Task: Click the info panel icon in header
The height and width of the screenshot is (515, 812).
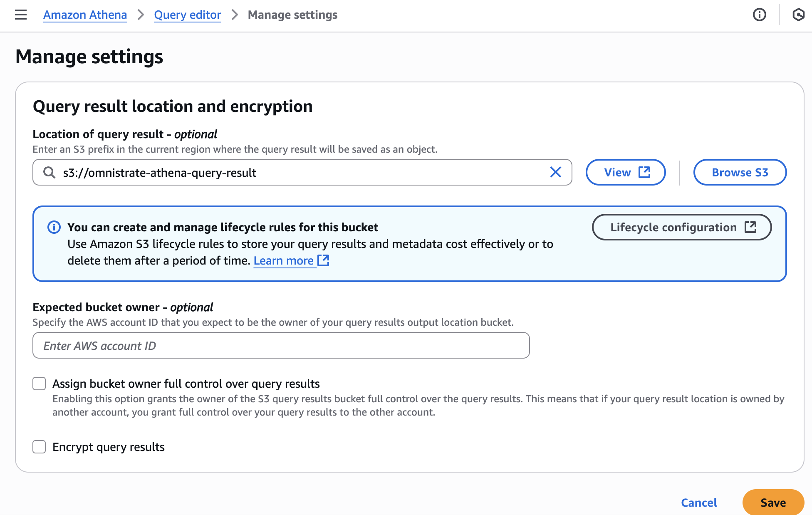Action: click(x=759, y=15)
